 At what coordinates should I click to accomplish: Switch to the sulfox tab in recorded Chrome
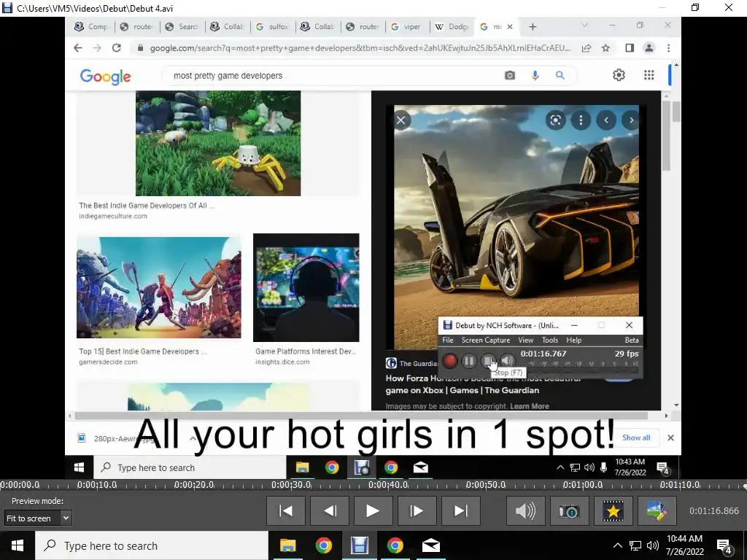(273, 27)
